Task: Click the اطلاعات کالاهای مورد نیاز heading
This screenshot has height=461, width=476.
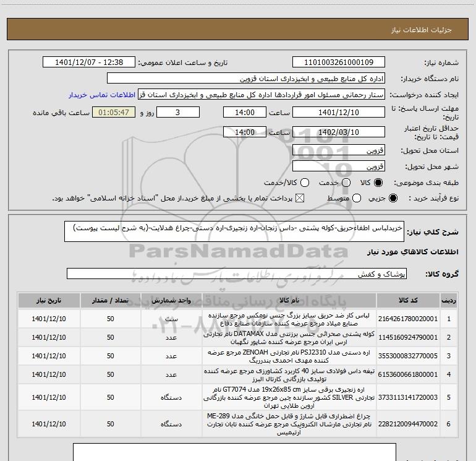Action: pos(412,252)
